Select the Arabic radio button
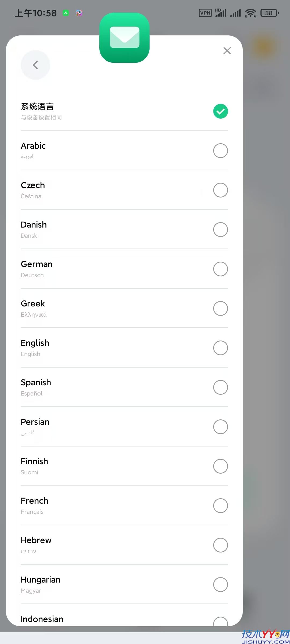The image size is (290, 644). point(220,151)
